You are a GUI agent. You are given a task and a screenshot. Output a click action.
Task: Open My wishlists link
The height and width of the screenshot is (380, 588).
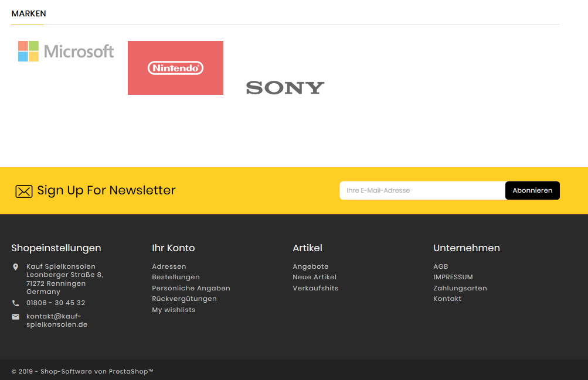click(x=174, y=310)
